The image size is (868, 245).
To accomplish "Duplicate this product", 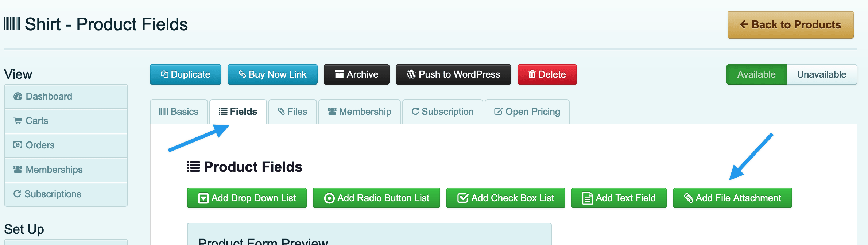I will coord(186,74).
